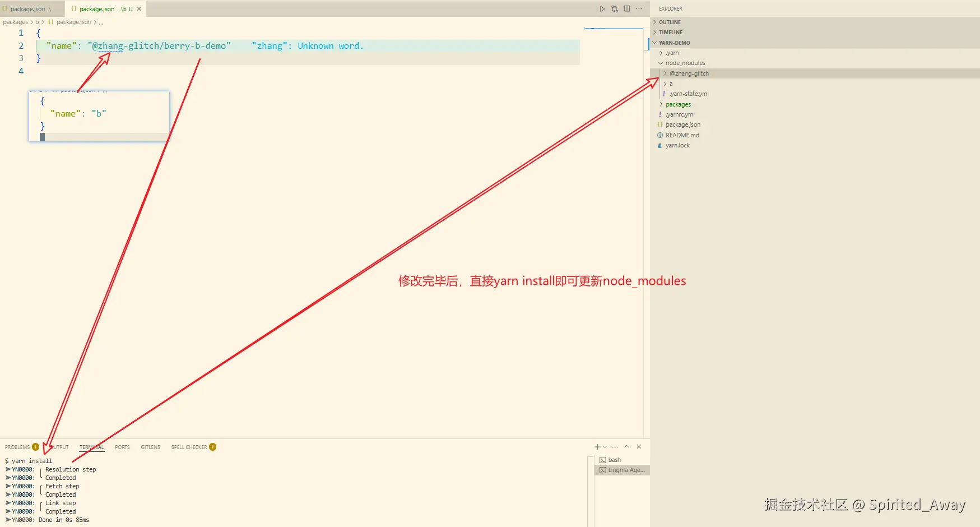This screenshot has width=980, height=527.
Task: Open the README.md file
Action: [682, 136]
